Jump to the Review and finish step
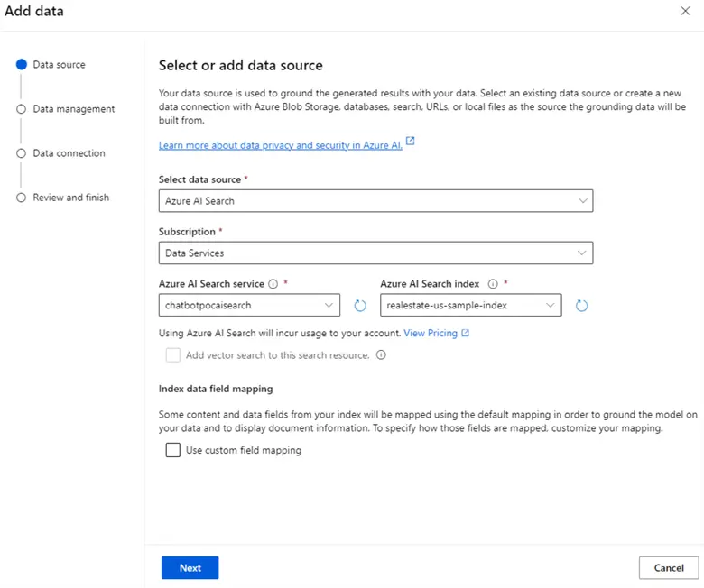Screen dimensions: 704x588 [x=70, y=198]
